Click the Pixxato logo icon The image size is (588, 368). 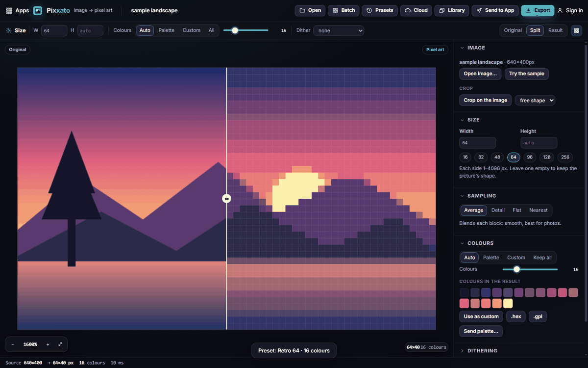click(x=38, y=10)
